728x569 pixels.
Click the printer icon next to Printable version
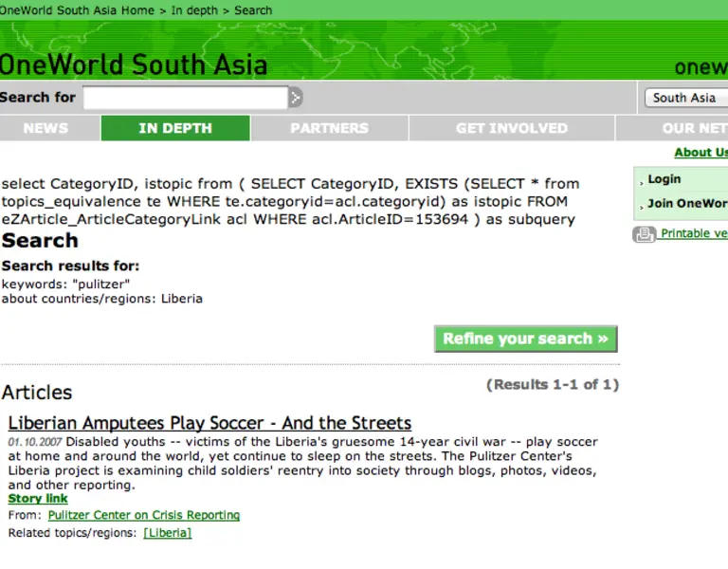(x=645, y=233)
